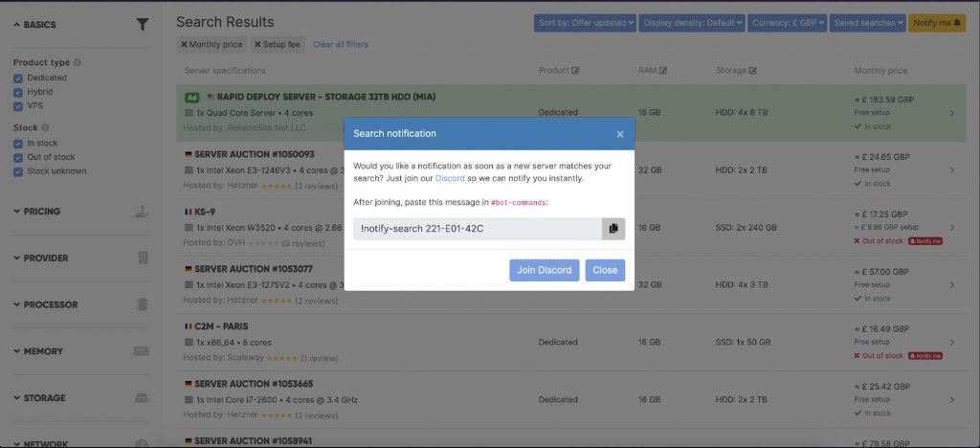Click the red Notify me badge on KS-9

coord(925,241)
